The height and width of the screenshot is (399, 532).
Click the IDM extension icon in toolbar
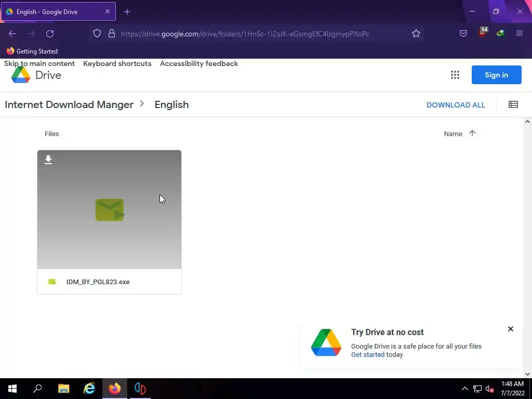500,33
